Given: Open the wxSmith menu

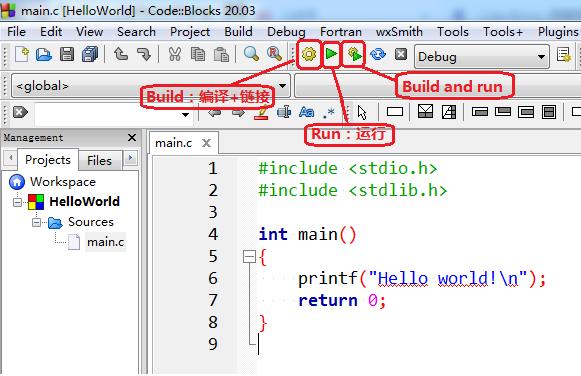Looking at the screenshot, I should [399, 32].
